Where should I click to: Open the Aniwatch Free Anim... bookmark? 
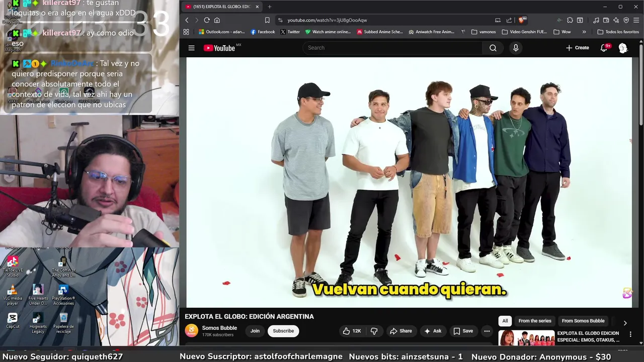click(431, 32)
